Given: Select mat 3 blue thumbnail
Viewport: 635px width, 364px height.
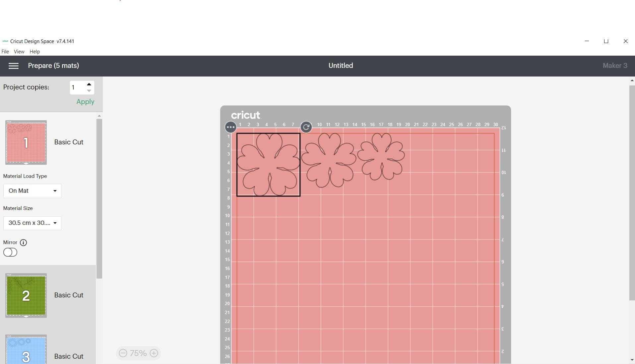Looking at the screenshot, I should point(26,349).
